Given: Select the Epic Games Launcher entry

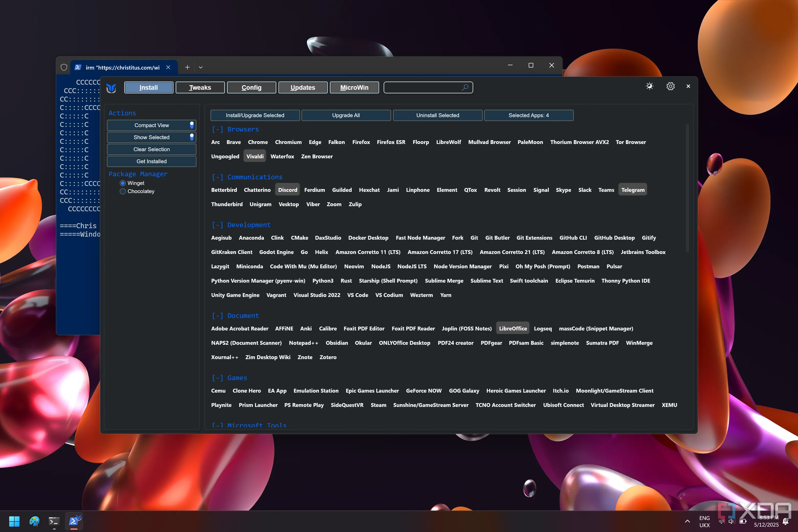Looking at the screenshot, I should click(372, 391).
